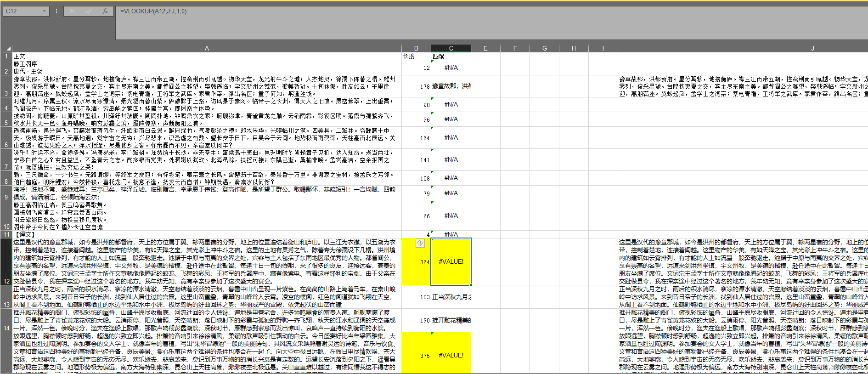Click the Select All triangle corner
The image size is (868, 374).
[x=8, y=48]
